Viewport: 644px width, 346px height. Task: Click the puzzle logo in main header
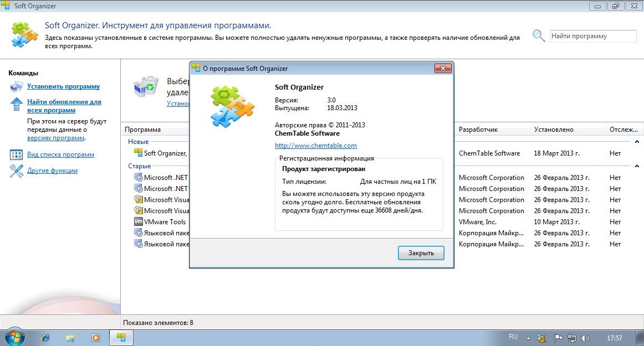(24, 34)
